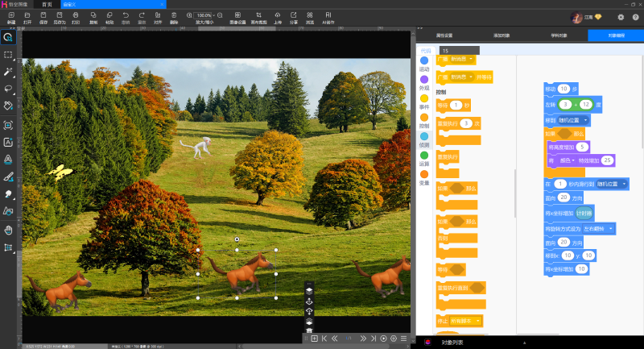Select the hand pan tool in left toolbar
This screenshot has width=644, height=349.
(8, 231)
